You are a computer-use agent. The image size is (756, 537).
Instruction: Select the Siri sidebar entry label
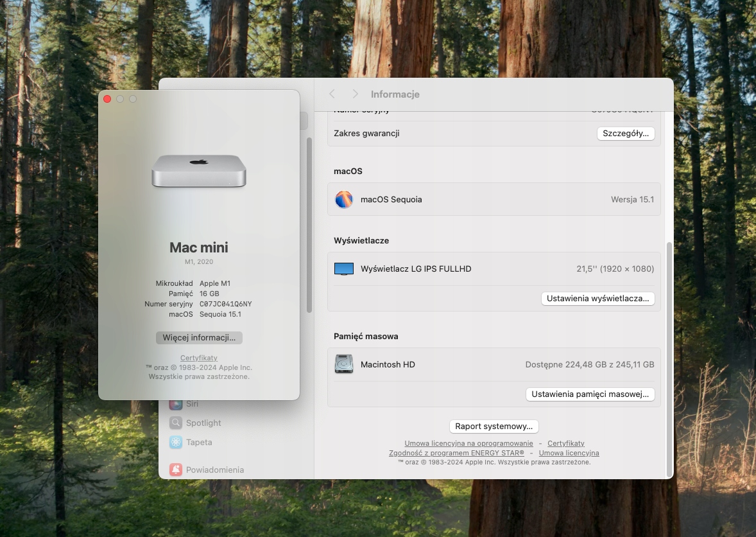tap(192, 404)
